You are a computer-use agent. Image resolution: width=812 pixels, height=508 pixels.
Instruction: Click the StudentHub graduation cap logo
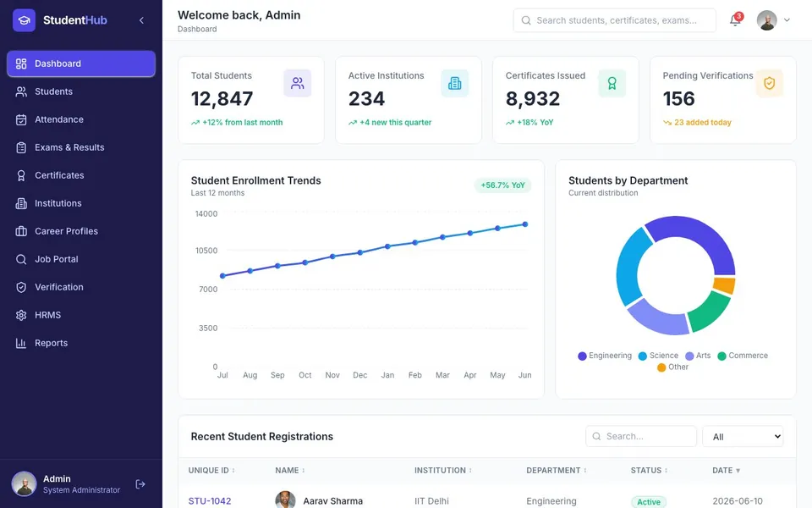coord(24,20)
